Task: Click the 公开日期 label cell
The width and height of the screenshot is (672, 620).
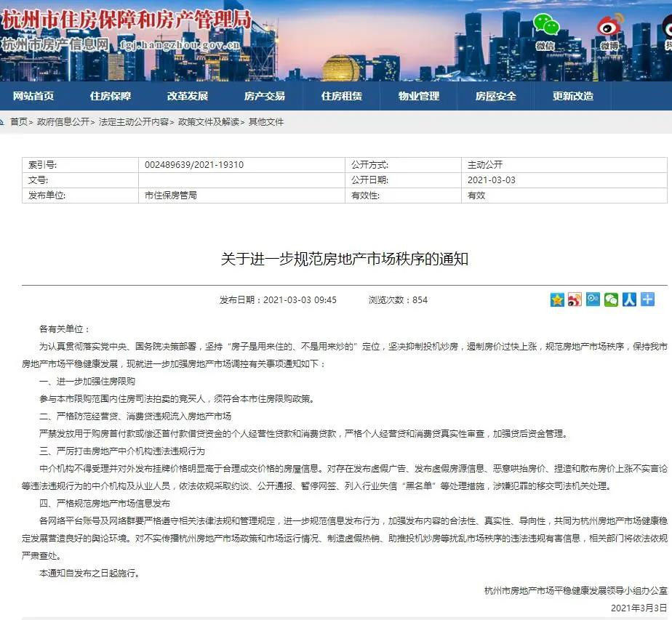Action: tap(404, 180)
